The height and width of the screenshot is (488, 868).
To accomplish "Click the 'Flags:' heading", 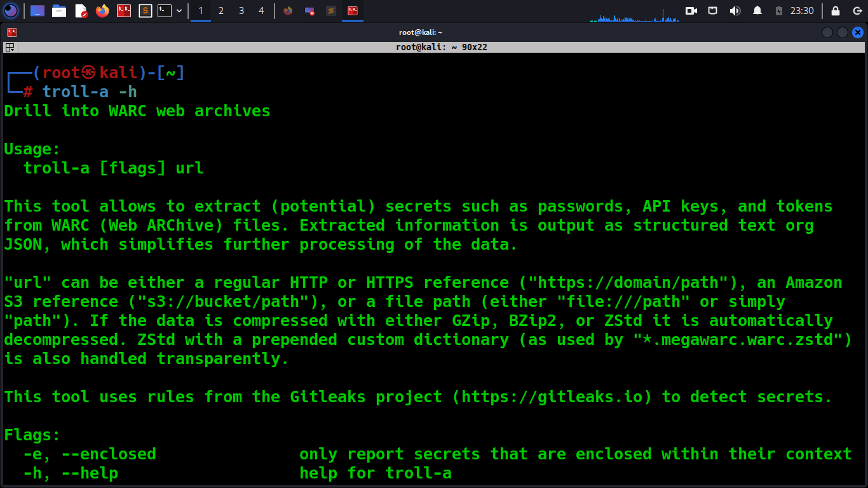I will [x=32, y=435].
